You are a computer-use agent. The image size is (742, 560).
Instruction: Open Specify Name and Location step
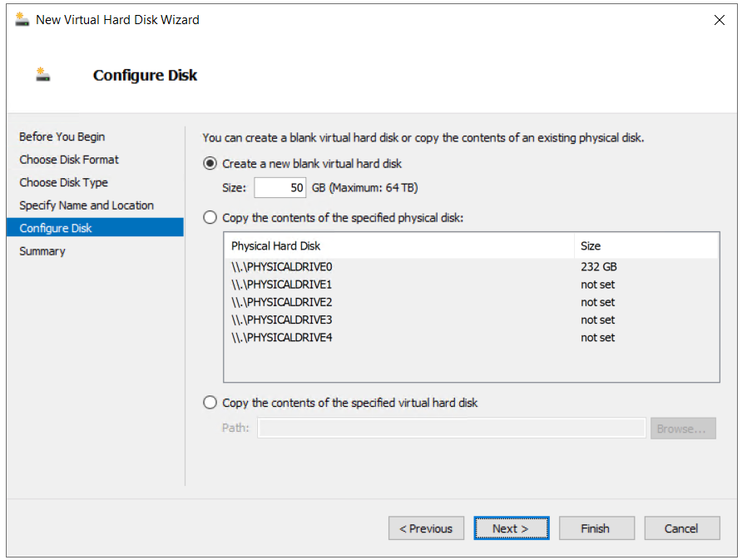[x=87, y=206]
